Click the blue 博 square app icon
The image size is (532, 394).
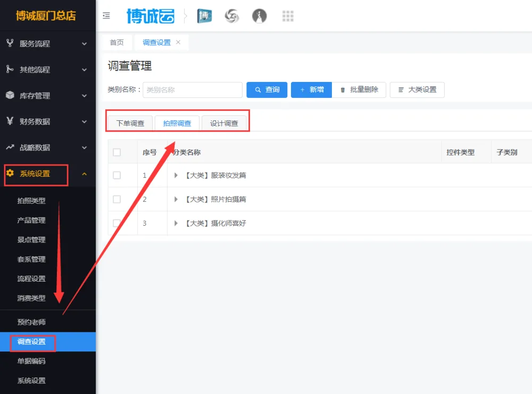pos(204,16)
